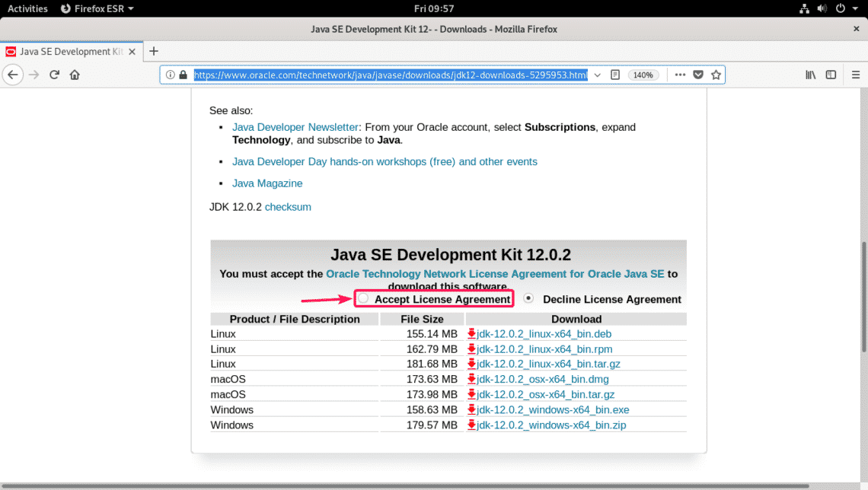868x490 pixels.
Task: Select the Accept License Agreement radio button
Action: 363,298
